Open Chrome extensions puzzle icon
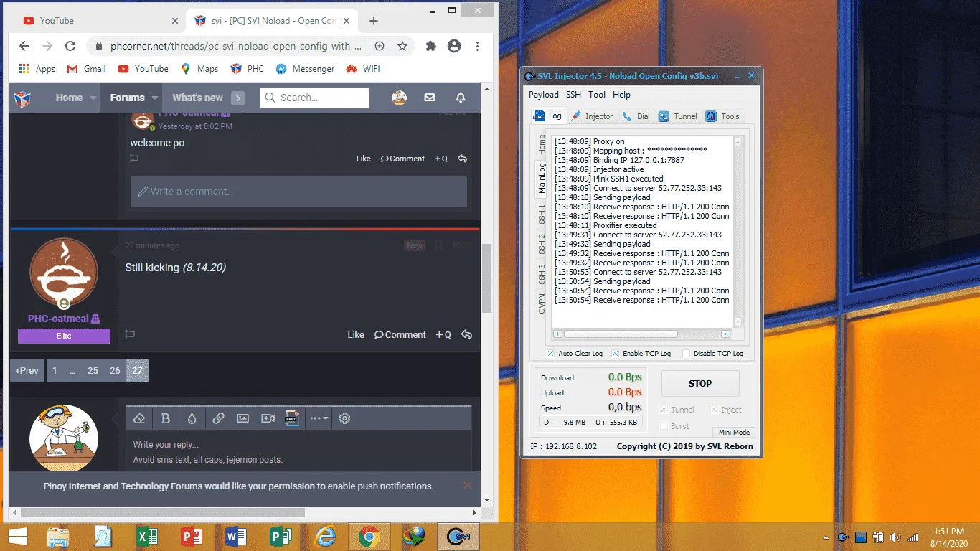The width and height of the screenshot is (980, 551). (430, 46)
